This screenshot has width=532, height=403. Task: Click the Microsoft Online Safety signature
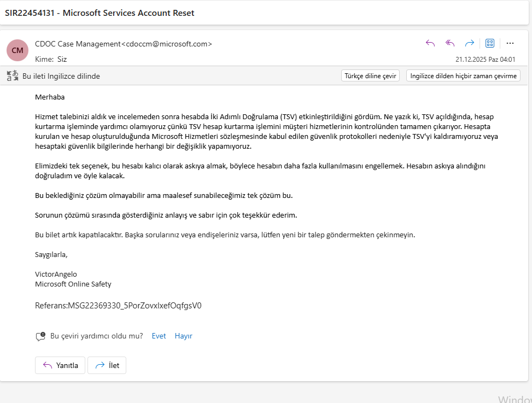click(x=73, y=284)
